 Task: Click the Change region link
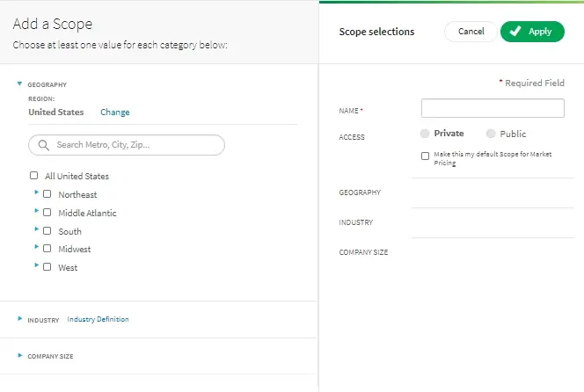click(114, 113)
